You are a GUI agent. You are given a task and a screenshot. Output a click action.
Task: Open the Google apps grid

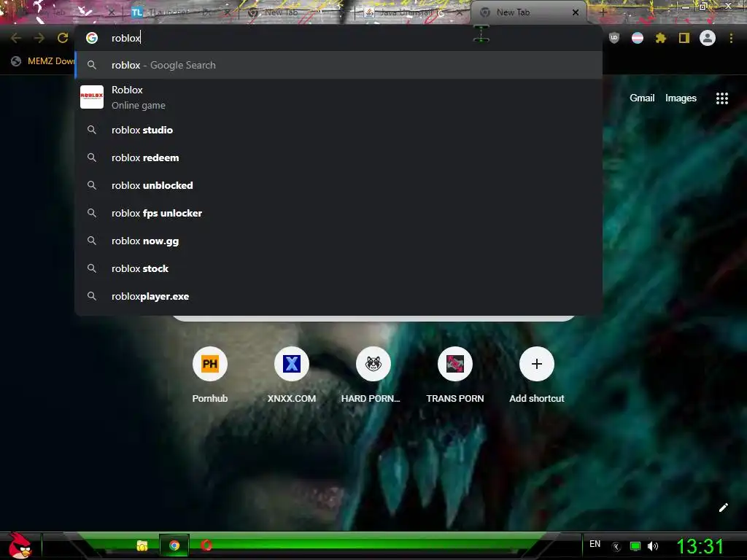click(x=722, y=98)
